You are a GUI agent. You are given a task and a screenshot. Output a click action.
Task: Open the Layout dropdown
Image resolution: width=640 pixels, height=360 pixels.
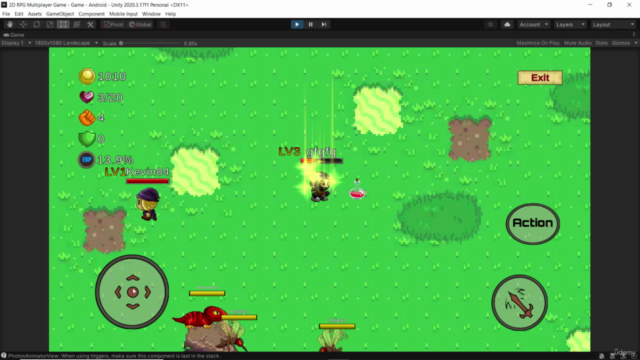click(613, 24)
